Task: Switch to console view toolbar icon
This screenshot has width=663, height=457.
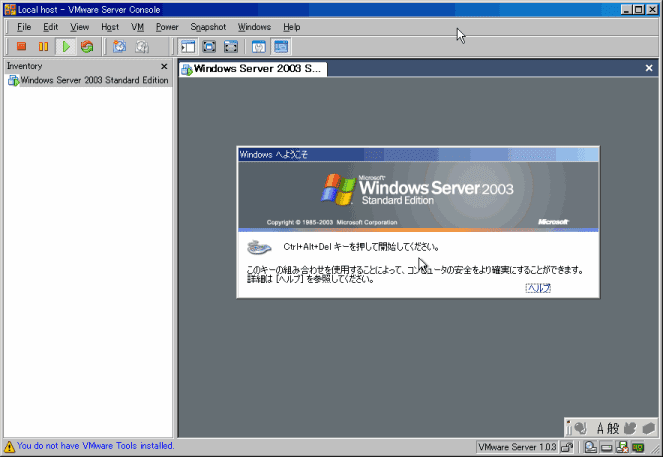Action: (x=281, y=47)
